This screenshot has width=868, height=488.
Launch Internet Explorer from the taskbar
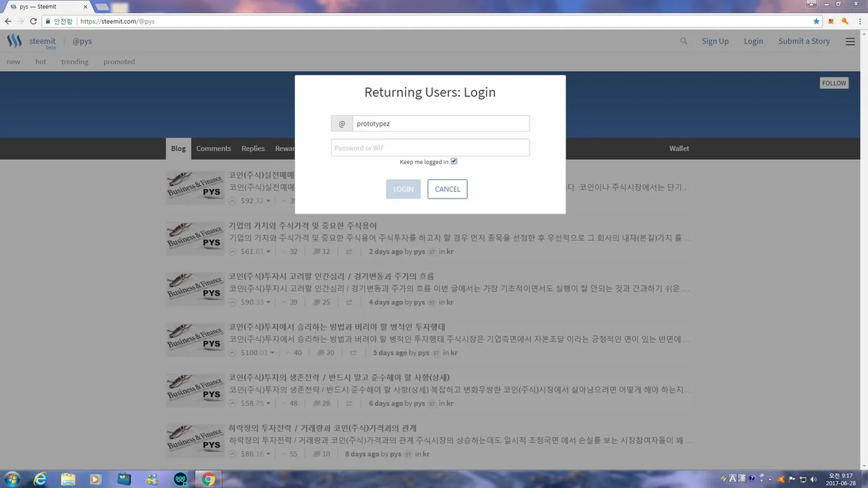click(41, 479)
